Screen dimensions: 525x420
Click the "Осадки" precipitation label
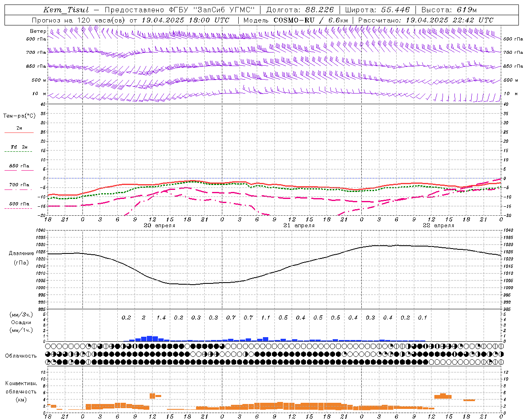click(x=21, y=322)
